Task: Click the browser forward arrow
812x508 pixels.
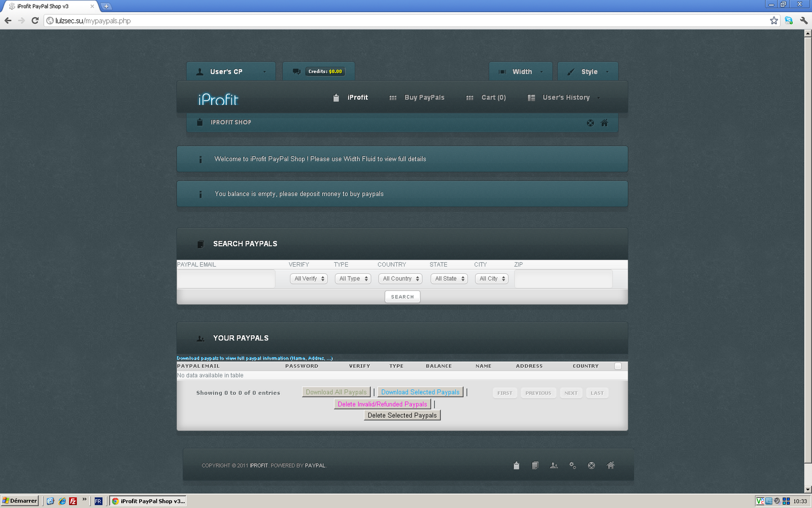Action: pyautogui.click(x=21, y=21)
